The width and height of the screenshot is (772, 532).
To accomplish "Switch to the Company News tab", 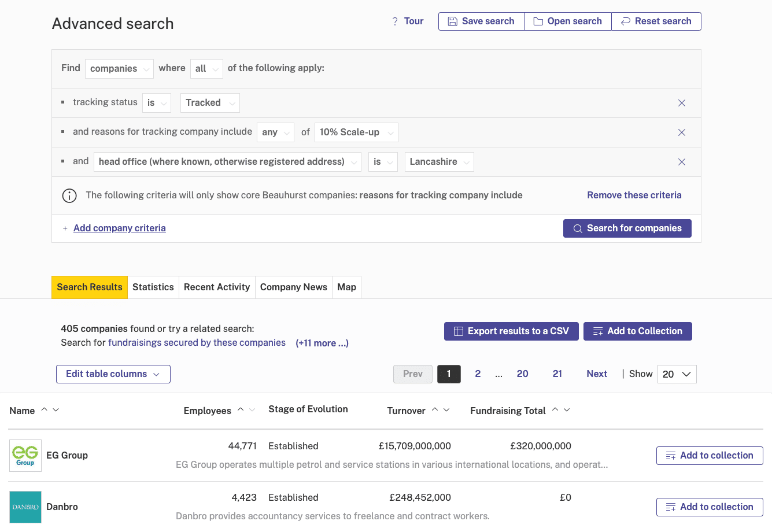I will [294, 287].
